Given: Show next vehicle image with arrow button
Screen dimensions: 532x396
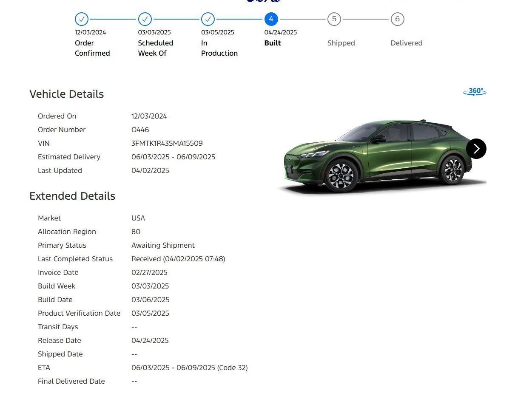Looking at the screenshot, I should click(476, 149).
